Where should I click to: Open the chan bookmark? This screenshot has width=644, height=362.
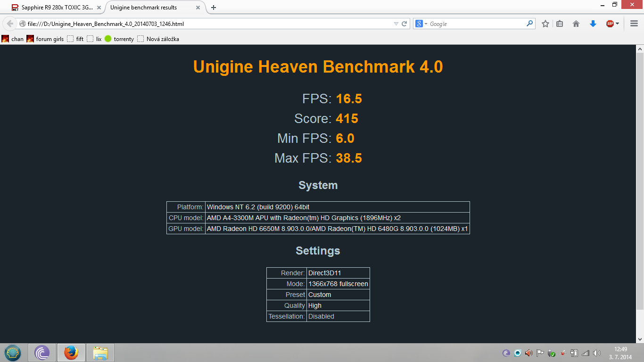[13, 39]
